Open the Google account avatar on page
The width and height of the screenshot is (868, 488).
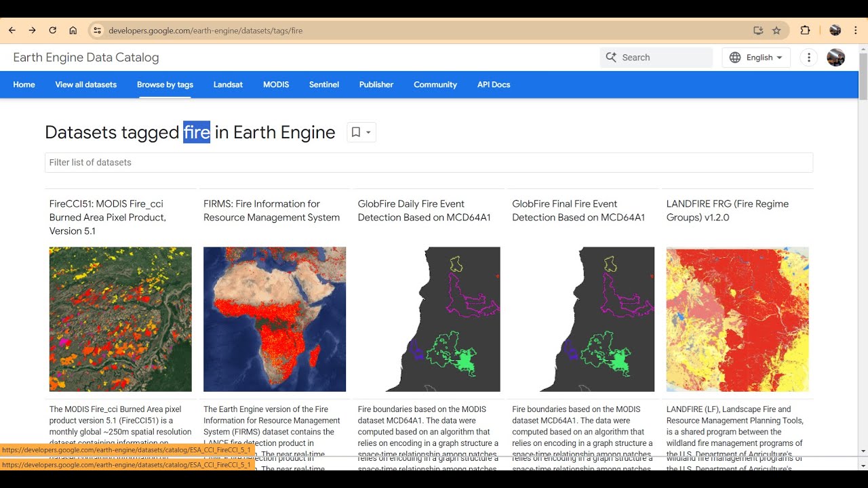836,58
